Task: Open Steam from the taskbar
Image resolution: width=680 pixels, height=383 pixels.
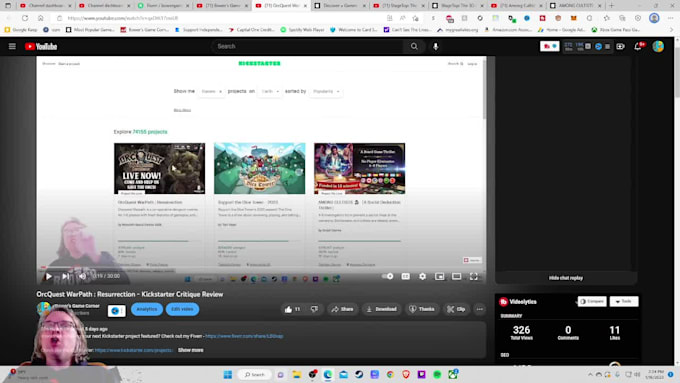Action: click(359, 374)
